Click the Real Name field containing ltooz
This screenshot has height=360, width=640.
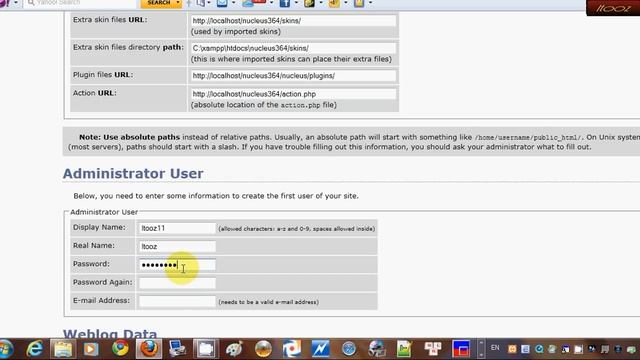pos(177,247)
